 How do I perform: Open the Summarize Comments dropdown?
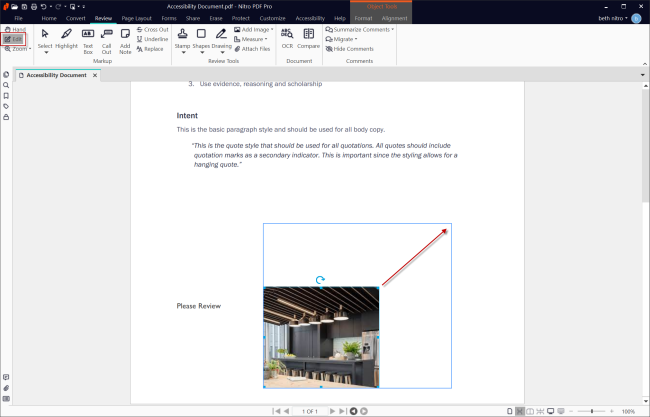[x=360, y=30]
